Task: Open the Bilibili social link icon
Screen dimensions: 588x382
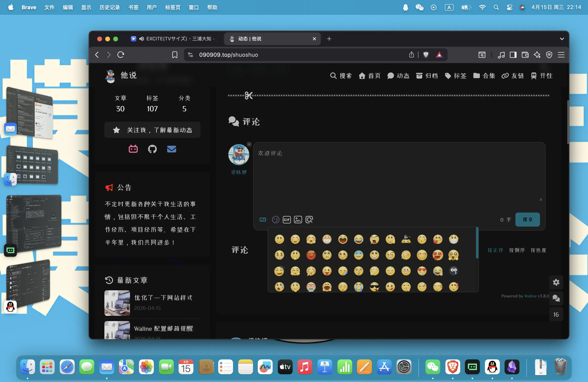Action: pos(133,149)
